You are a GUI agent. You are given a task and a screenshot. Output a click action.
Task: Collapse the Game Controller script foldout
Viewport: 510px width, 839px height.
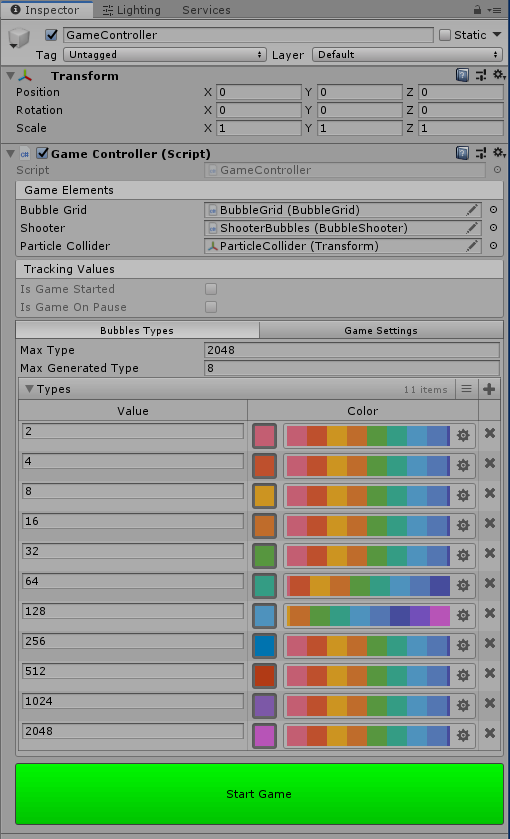[10, 154]
